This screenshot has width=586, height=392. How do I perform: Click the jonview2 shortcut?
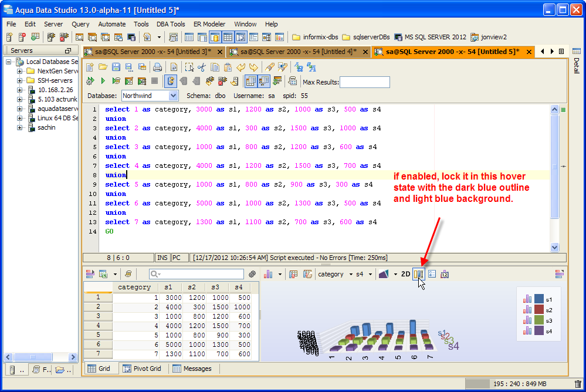click(489, 37)
